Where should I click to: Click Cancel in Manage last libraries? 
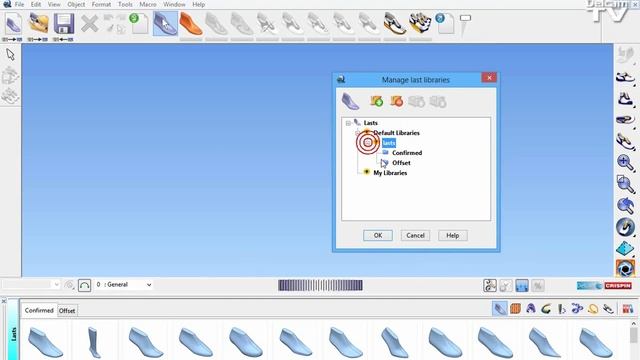(415, 236)
